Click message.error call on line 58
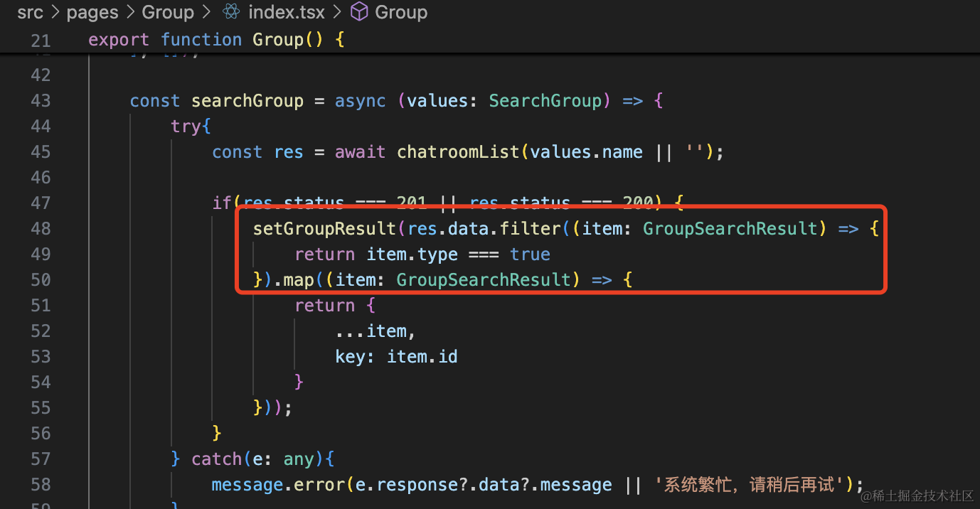 (272, 485)
